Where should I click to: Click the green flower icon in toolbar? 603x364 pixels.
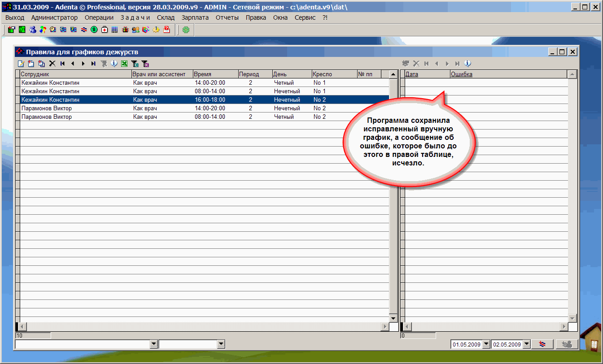[186, 30]
